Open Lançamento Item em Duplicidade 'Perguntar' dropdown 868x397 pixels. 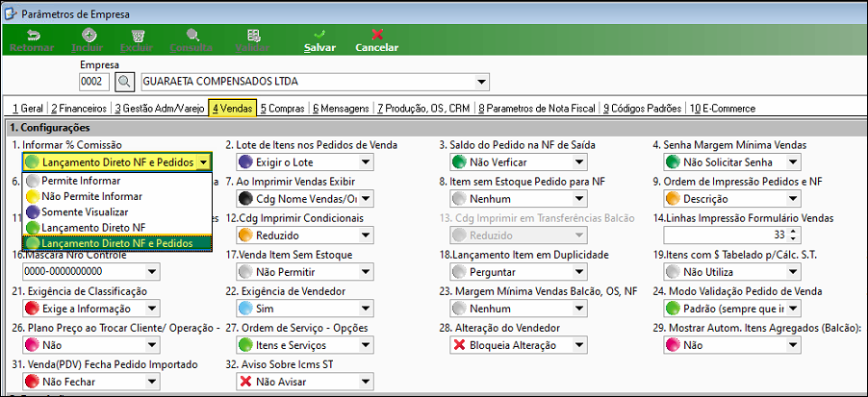579,272
